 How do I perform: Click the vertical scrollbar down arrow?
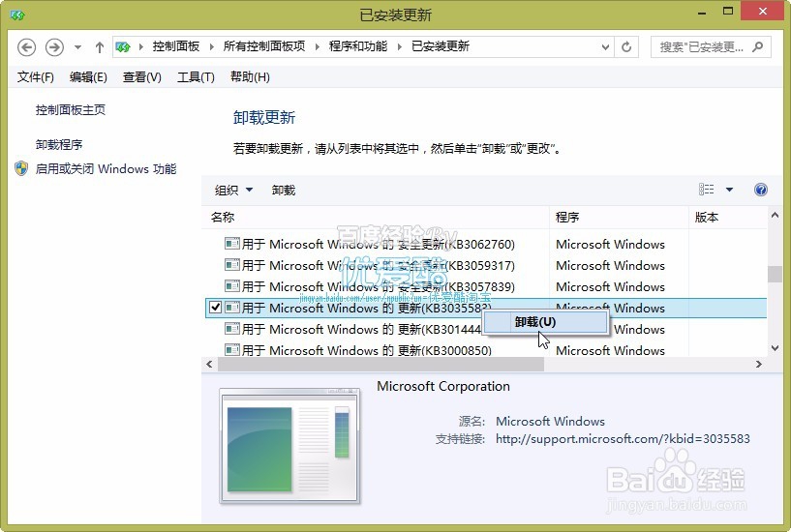click(775, 347)
